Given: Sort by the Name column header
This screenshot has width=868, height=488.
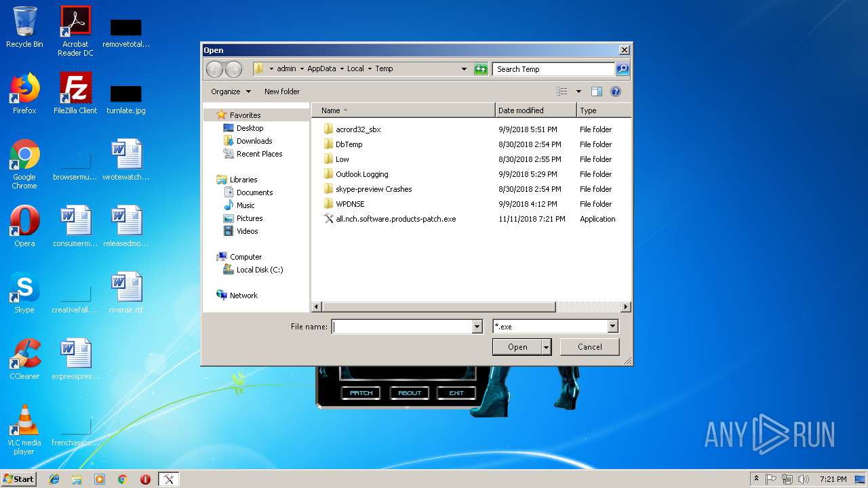Looking at the screenshot, I should coord(403,110).
